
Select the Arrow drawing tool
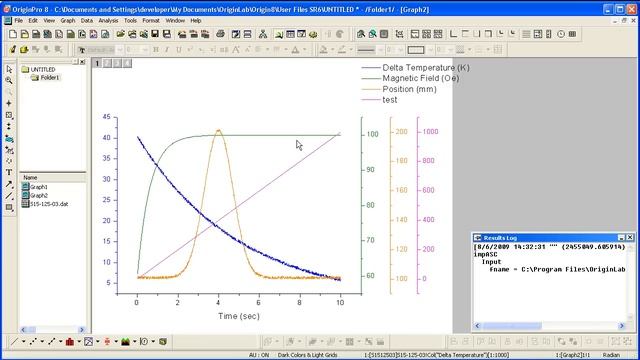(x=9, y=184)
